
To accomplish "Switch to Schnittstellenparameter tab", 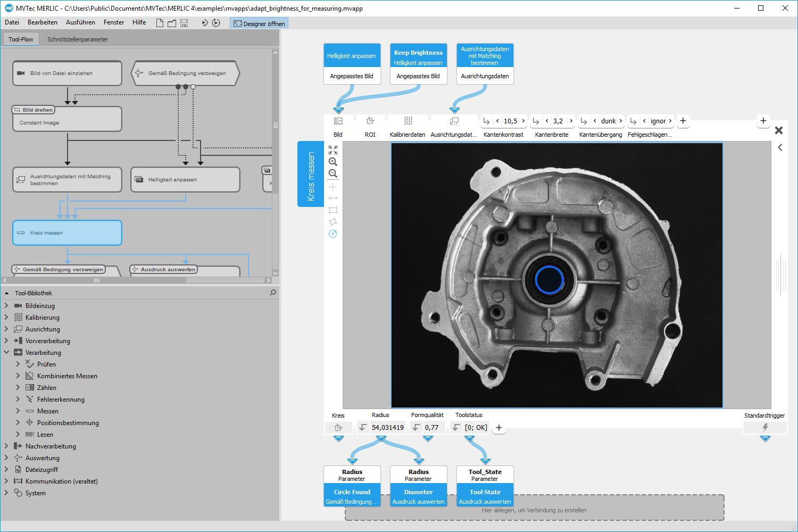I will (x=78, y=39).
